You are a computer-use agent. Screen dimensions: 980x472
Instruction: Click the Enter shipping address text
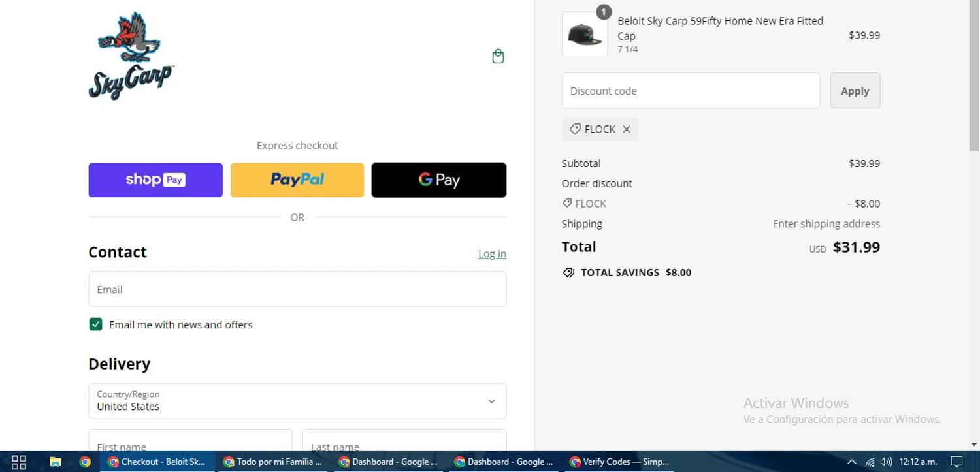826,223
